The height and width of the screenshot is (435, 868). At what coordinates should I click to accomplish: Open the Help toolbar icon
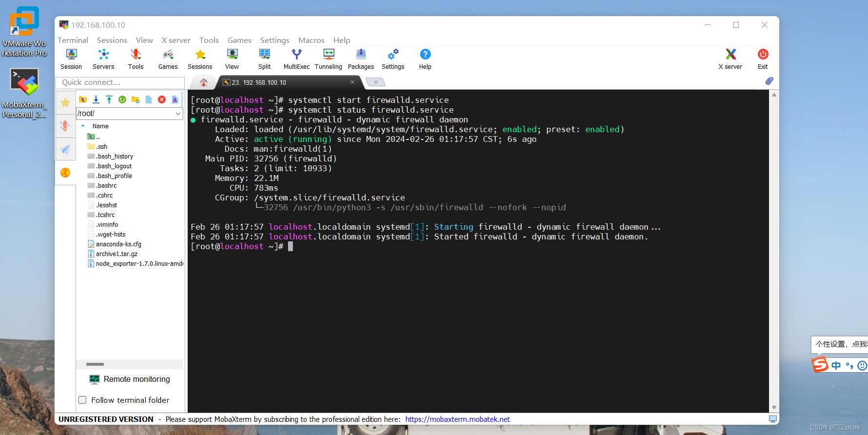pos(425,59)
